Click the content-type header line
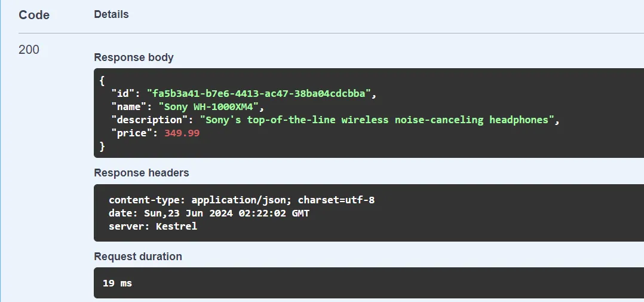644x302 pixels. [241, 200]
